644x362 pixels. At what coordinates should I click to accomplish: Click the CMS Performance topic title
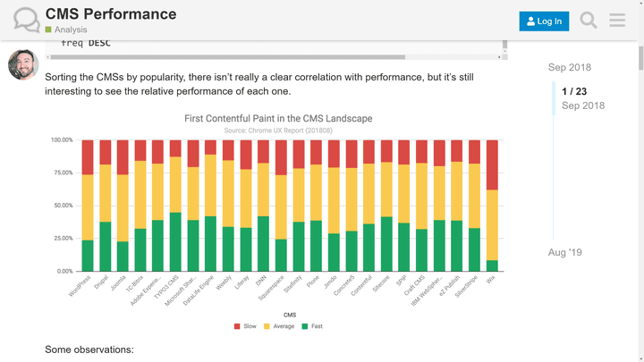pos(111,14)
